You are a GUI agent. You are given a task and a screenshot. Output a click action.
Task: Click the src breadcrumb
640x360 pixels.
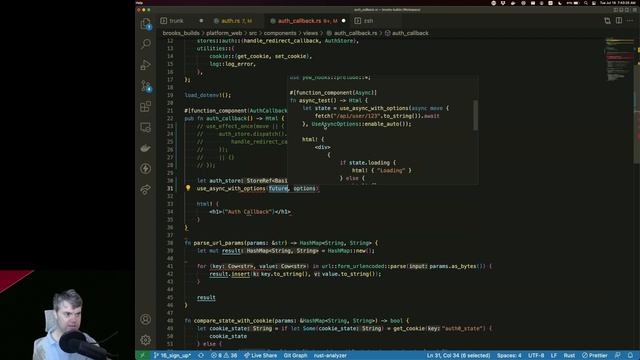[x=253, y=33]
